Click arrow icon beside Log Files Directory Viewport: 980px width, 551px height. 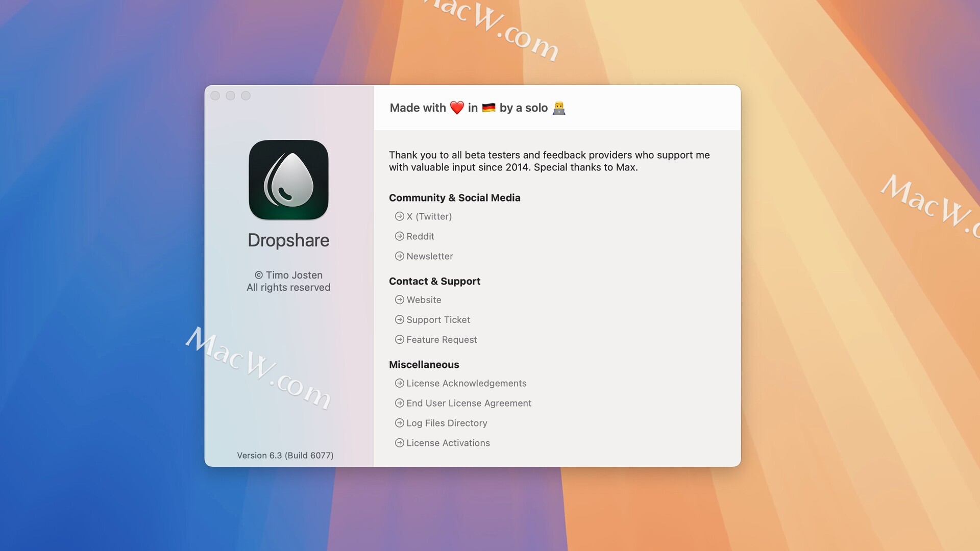pyautogui.click(x=400, y=423)
